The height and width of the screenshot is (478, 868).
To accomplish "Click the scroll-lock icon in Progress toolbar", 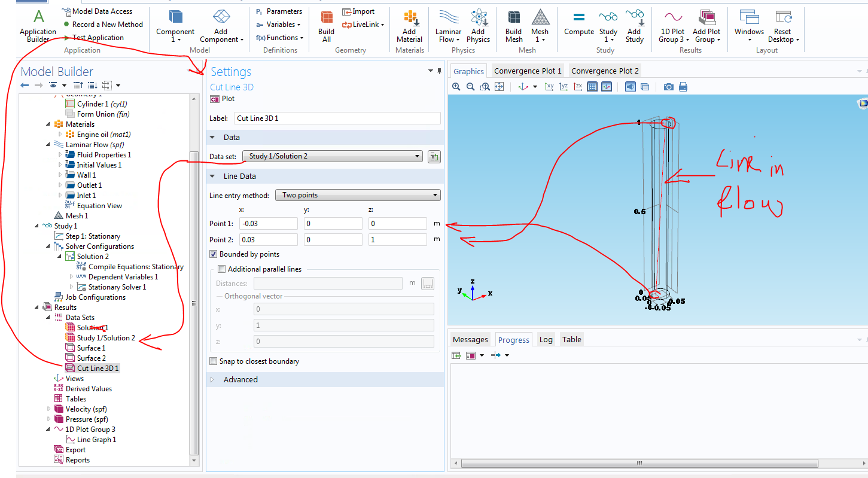I will click(456, 355).
